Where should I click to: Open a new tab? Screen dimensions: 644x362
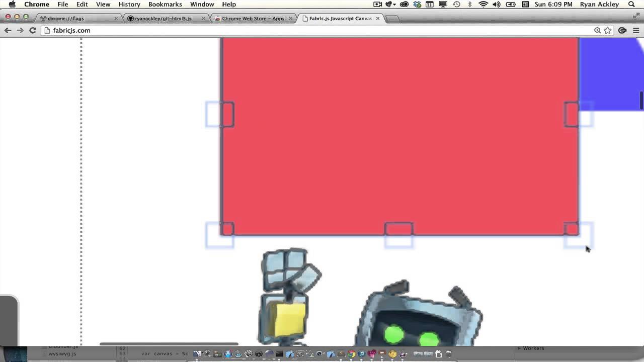pyautogui.click(x=392, y=19)
